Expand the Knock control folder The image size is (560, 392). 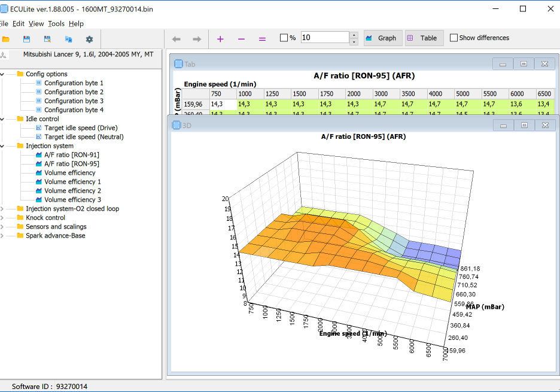[x=2, y=218]
